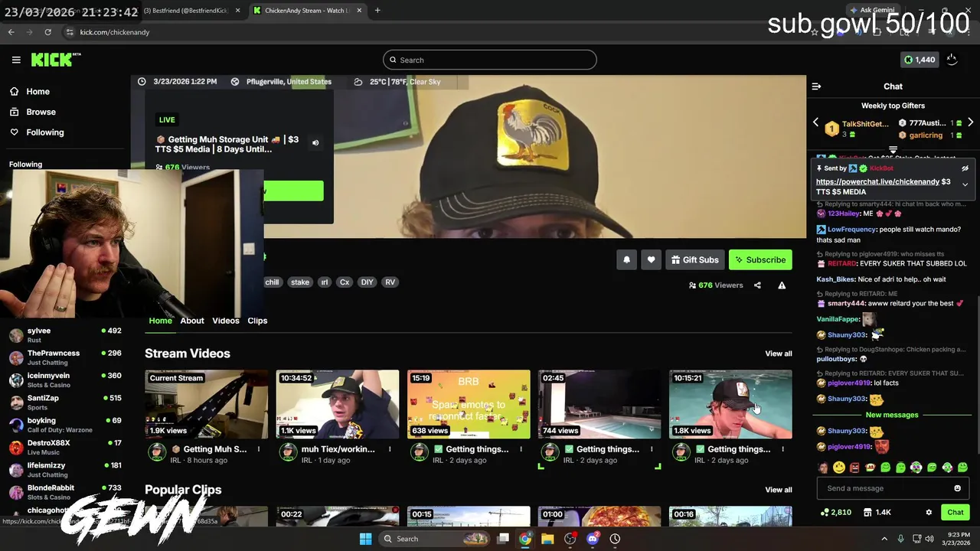
Task: Collapse the chat panel
Action: click(x=816, y=86)
